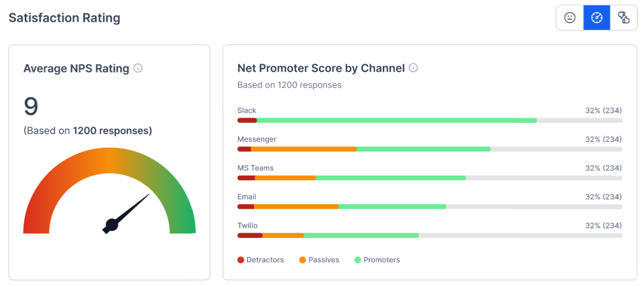
Task: Open the thumbs up/down rating view
Action: 624,18
